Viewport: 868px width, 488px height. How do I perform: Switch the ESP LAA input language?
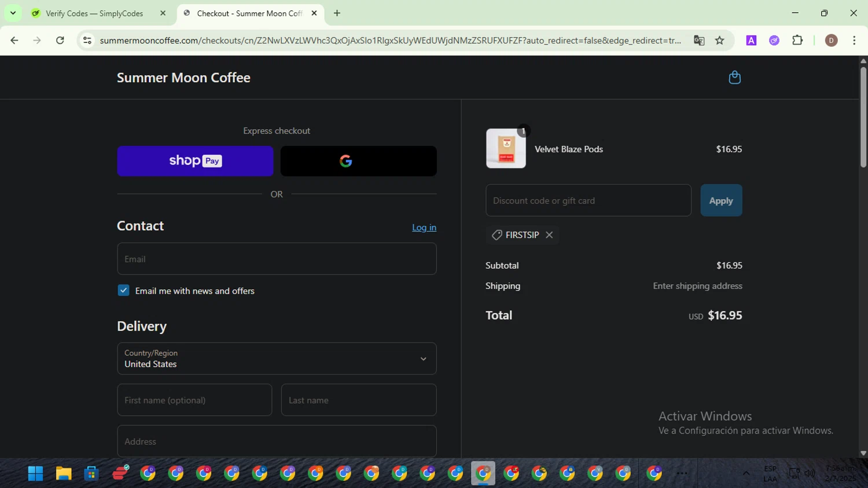point(770,474)
